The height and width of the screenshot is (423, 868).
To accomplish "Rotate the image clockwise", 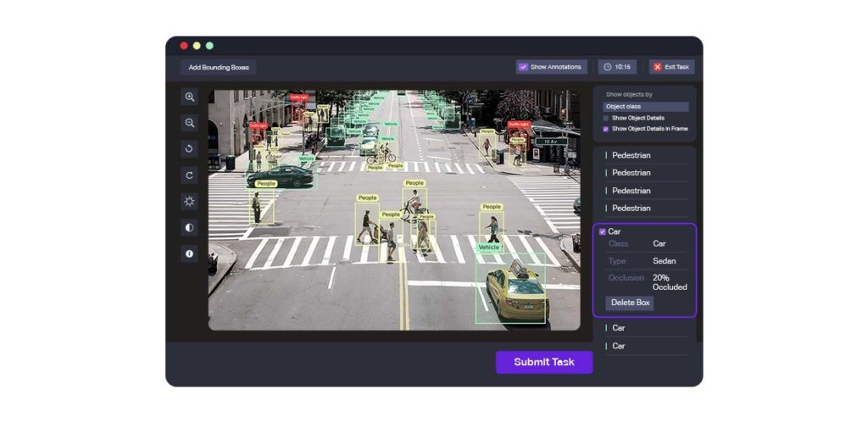I will coord(189,175).
